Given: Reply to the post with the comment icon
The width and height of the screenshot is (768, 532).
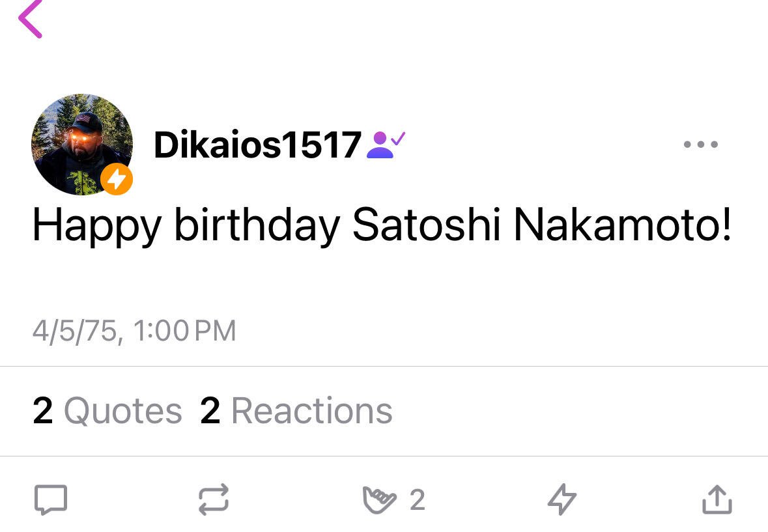Looking at the screenshot, I should coord(50,499).
